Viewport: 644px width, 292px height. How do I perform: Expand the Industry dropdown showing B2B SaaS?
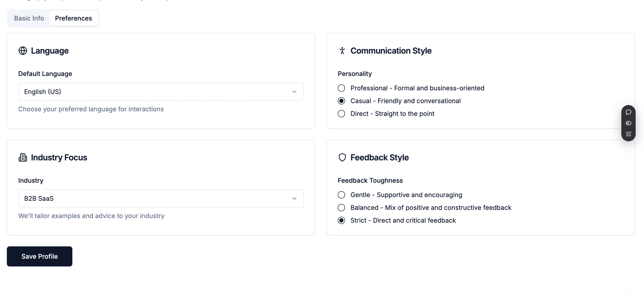click(x=161, y=199)
